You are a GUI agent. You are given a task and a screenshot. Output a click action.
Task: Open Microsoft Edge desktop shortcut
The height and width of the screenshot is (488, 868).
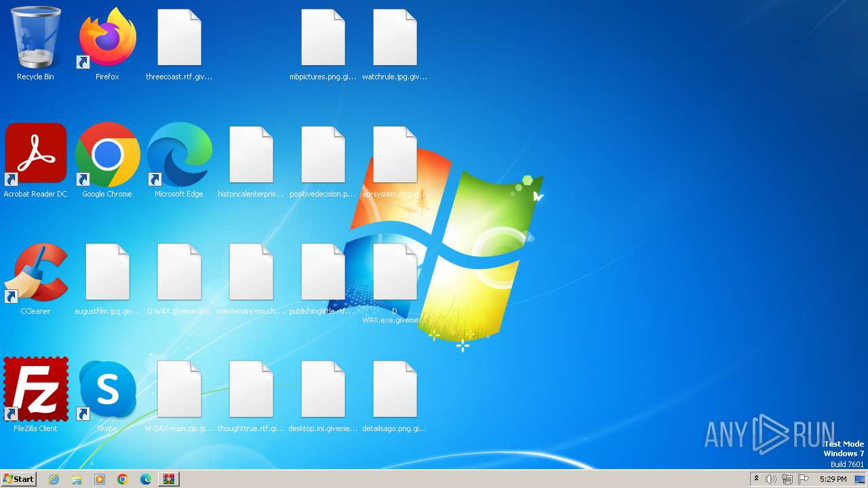179,155
